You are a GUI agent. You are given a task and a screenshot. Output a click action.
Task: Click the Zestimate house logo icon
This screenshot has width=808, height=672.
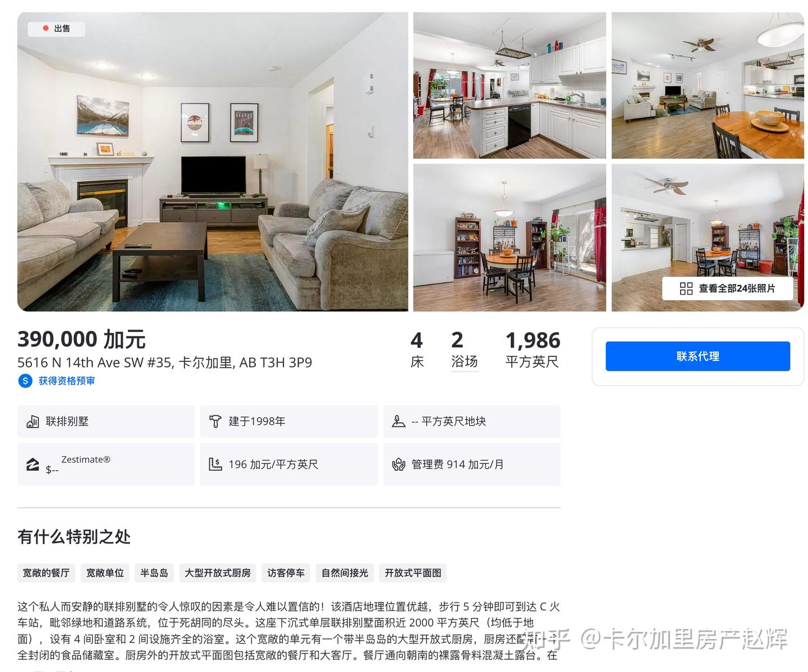coord(33,464)
